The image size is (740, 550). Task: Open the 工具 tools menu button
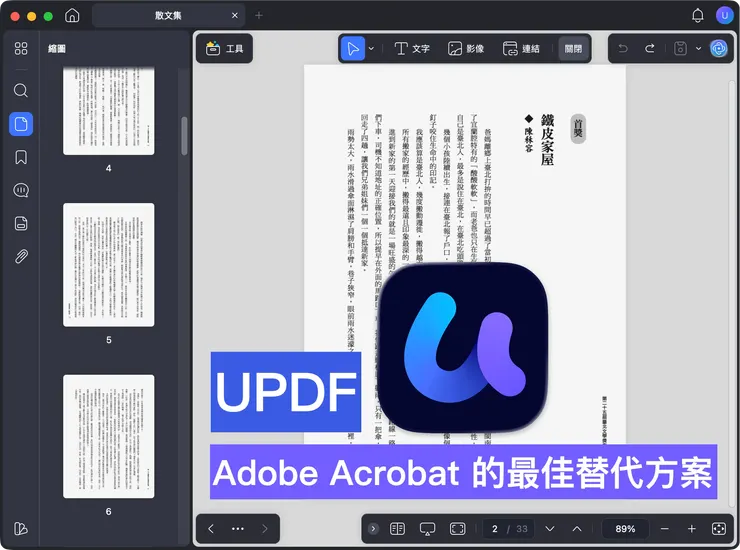click(225, 49)
